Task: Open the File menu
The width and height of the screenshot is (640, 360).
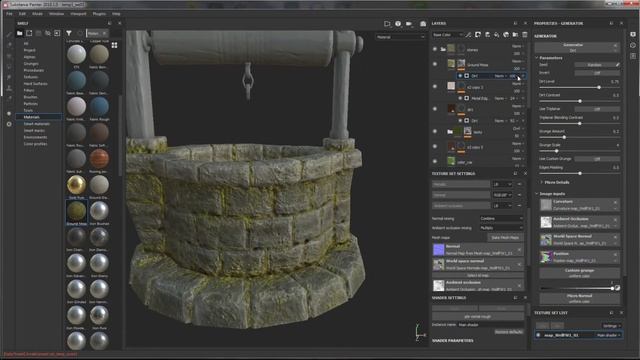Action: [9, 13]
